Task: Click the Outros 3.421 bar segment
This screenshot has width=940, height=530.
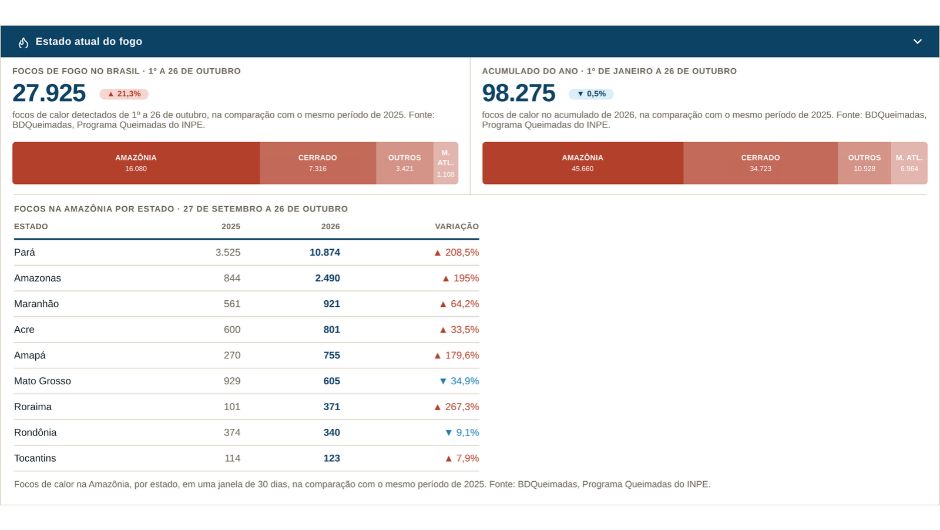Action: click(405, 163)
